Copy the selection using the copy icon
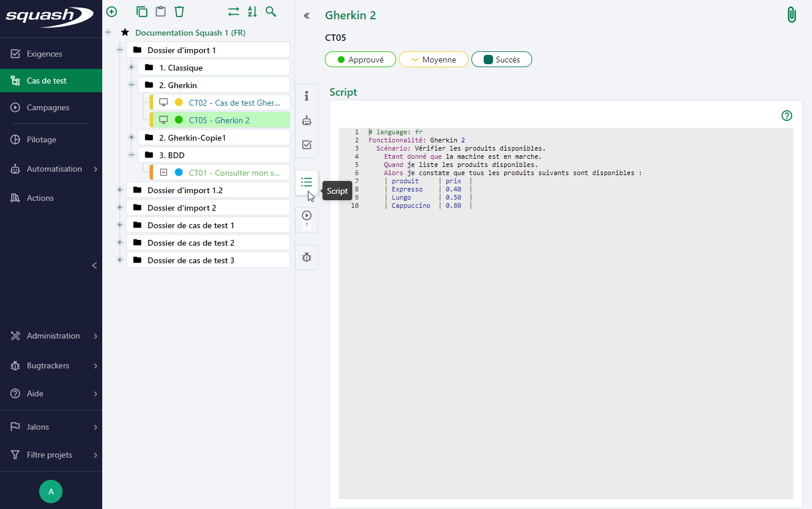This screenshot has height=509, width=812. pyautogui.click(x=141, y=11)
